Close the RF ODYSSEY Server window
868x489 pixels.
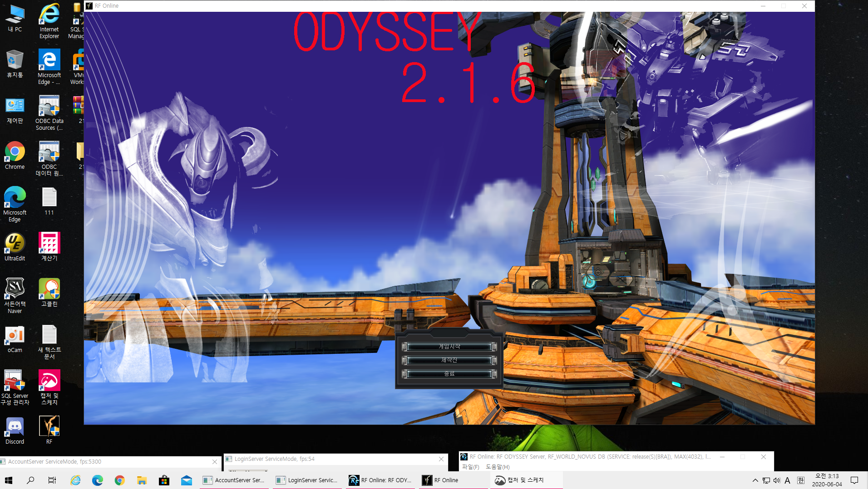coord(764,457)
